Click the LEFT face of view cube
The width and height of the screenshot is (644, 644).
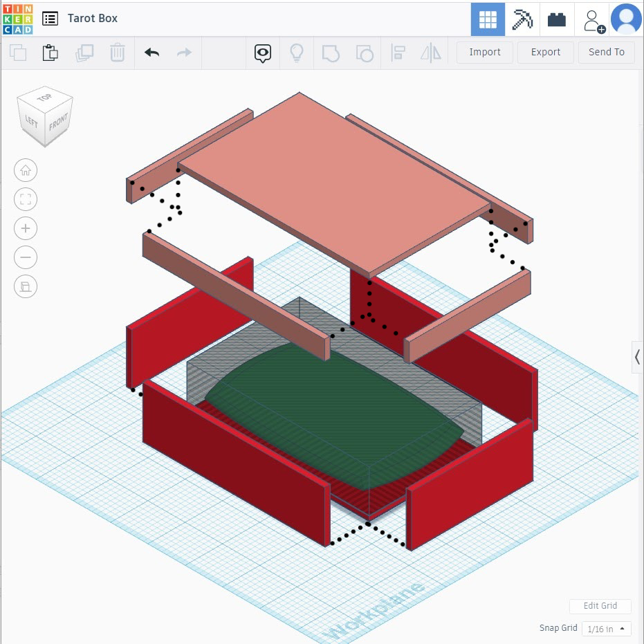tap(31, 122)
